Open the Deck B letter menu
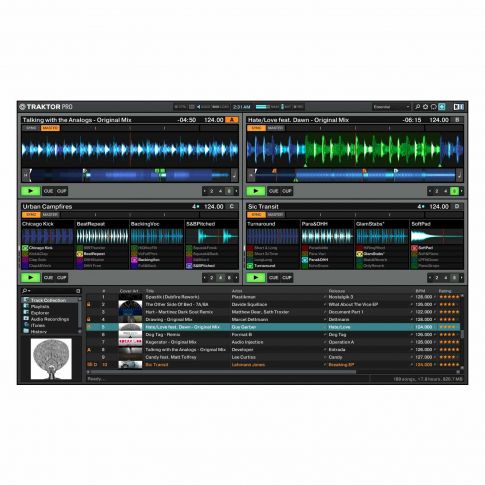The image size is (485, 485). tap(457, 120)
